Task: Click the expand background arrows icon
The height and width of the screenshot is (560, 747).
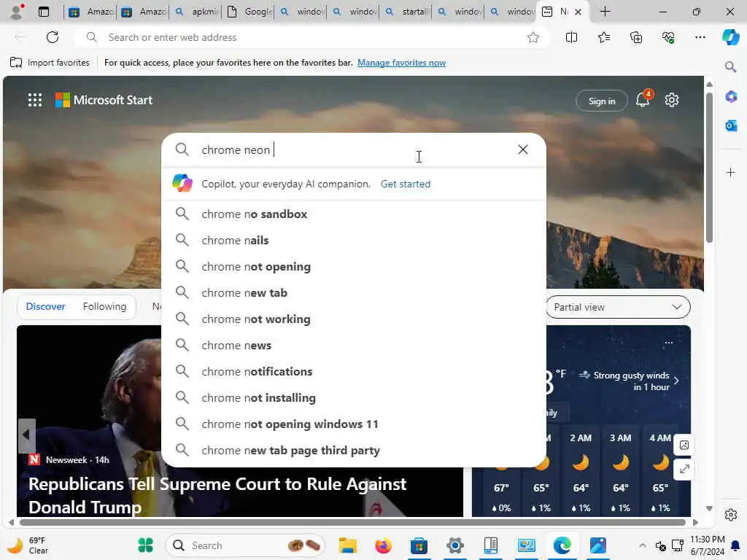Action: (684, 470)
